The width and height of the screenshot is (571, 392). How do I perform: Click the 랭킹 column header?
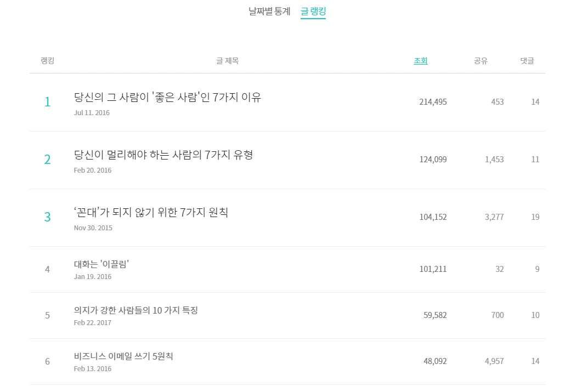pyautogui.click(x=47, y=61)
